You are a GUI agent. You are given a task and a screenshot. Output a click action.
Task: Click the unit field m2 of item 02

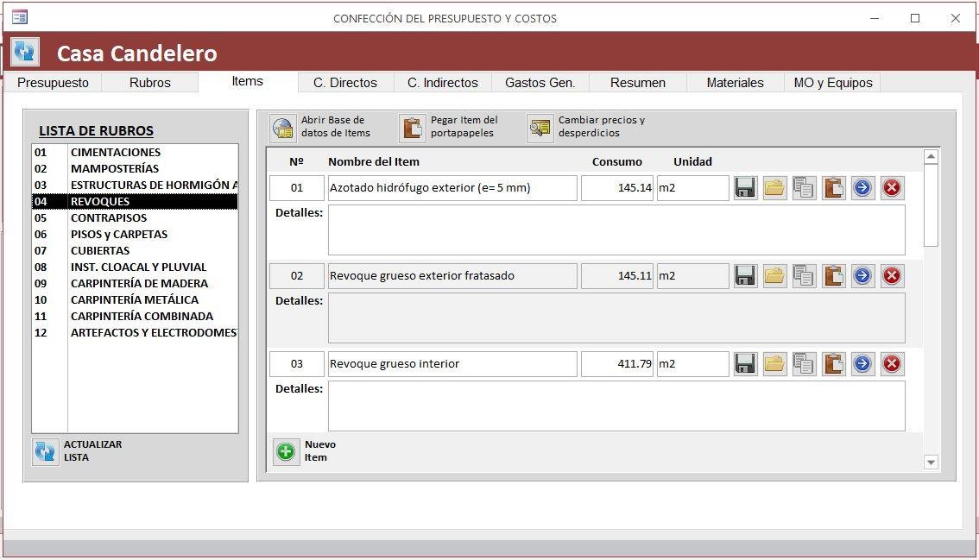pos(692,276)
